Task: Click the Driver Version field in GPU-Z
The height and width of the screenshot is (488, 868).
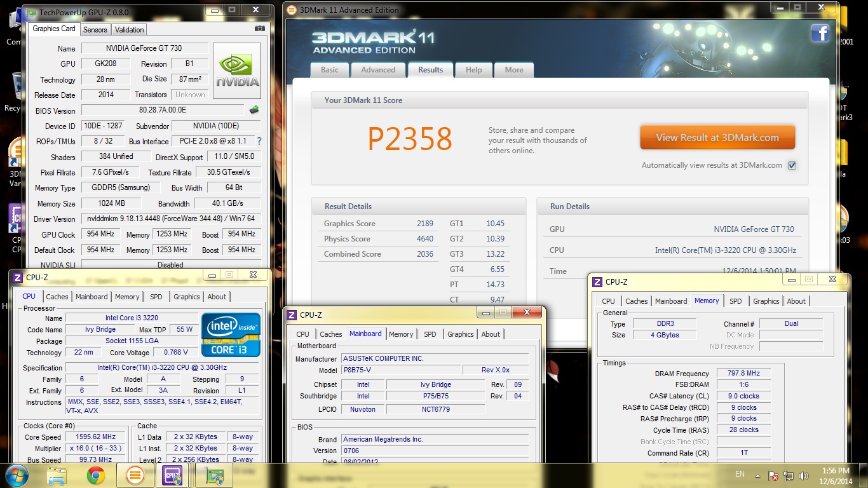Action: [x=171, y=219]
